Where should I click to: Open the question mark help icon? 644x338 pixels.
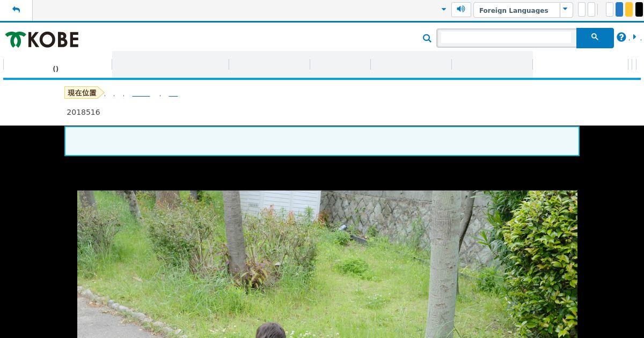point(621,37)
